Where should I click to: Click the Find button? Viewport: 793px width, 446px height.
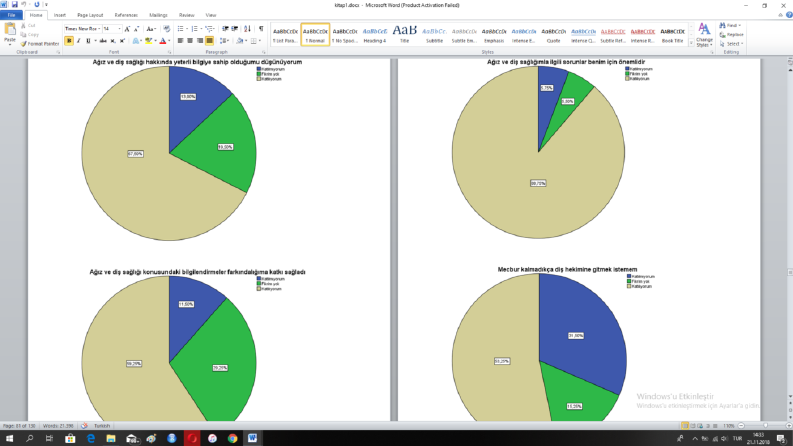coord(730,25)
